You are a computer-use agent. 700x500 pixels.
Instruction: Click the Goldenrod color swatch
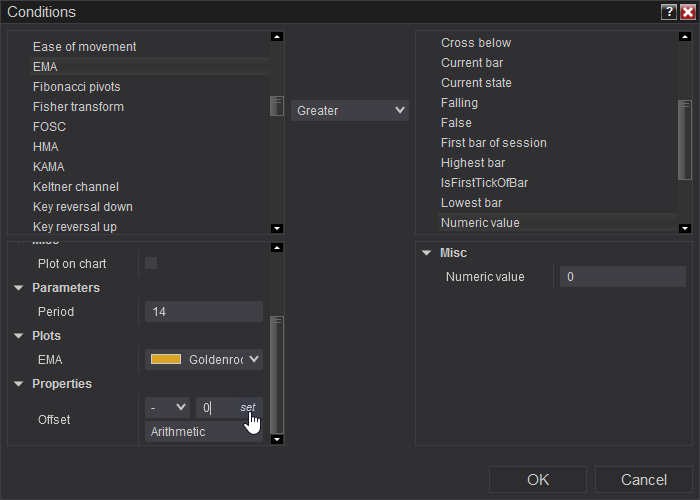165,359
